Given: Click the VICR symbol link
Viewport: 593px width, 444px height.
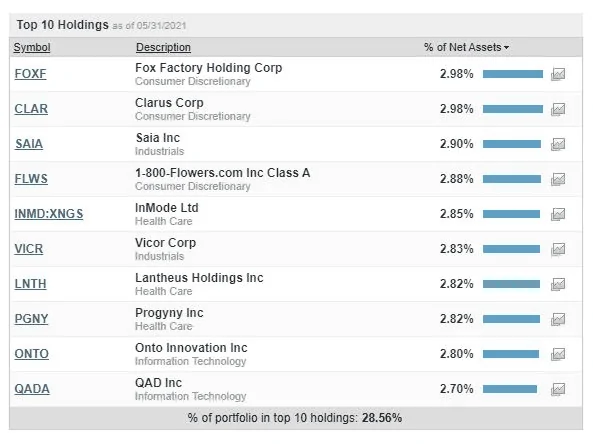Looking at the screenshot, I should 29,249.
